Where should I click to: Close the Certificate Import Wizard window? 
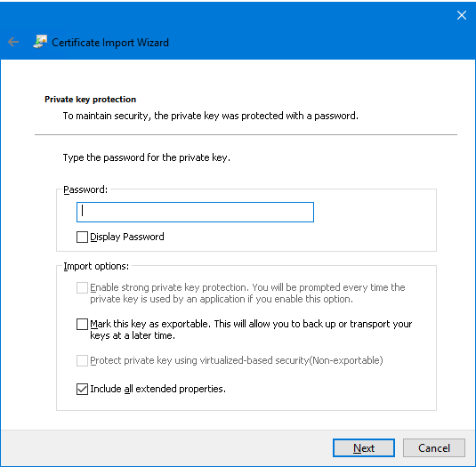tap(462, 15)
